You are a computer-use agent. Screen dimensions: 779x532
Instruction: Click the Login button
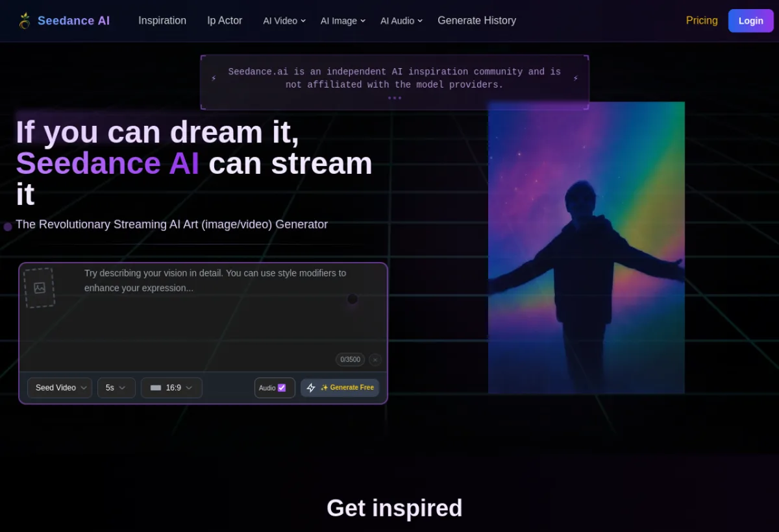[751, 21]
